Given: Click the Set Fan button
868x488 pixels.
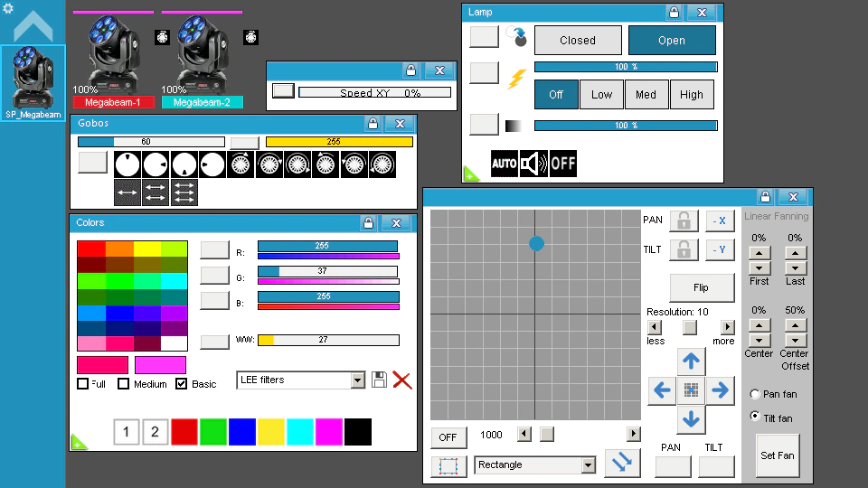Looking at the screenshot, I should pyautogui.click(x=778, y=455).
